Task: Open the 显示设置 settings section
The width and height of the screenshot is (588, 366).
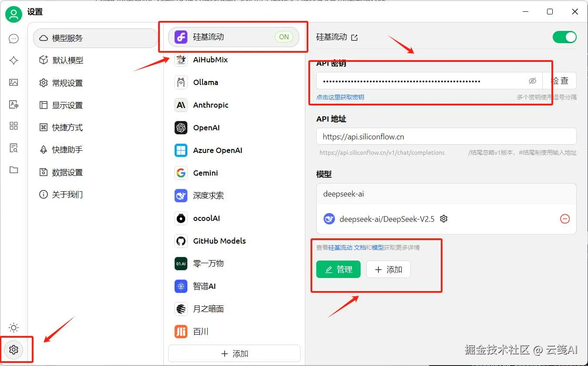Action: (x=95, y=105)
